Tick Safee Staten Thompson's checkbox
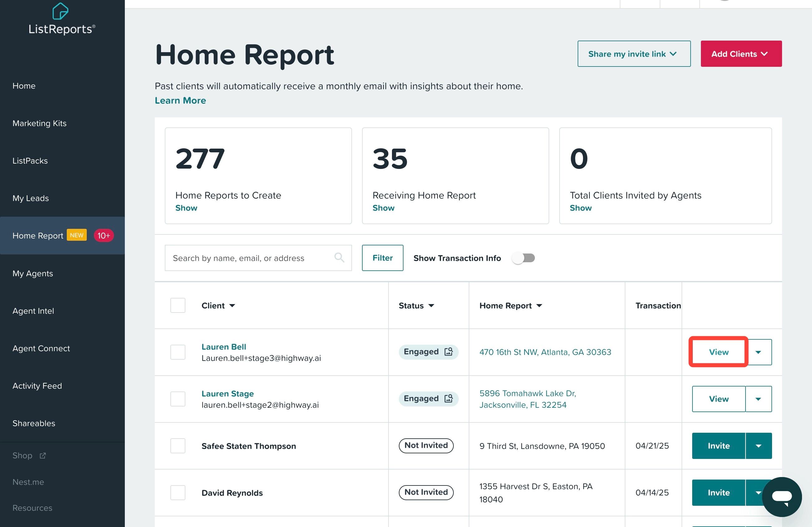This screenshot has width=812, height=527. pyautogui.click(x=178, y=446)
